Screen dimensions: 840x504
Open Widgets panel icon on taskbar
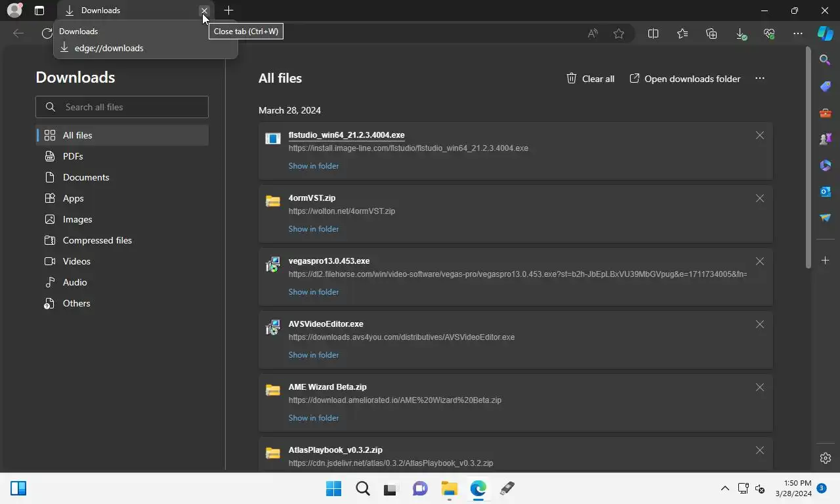tap(18, 488)
